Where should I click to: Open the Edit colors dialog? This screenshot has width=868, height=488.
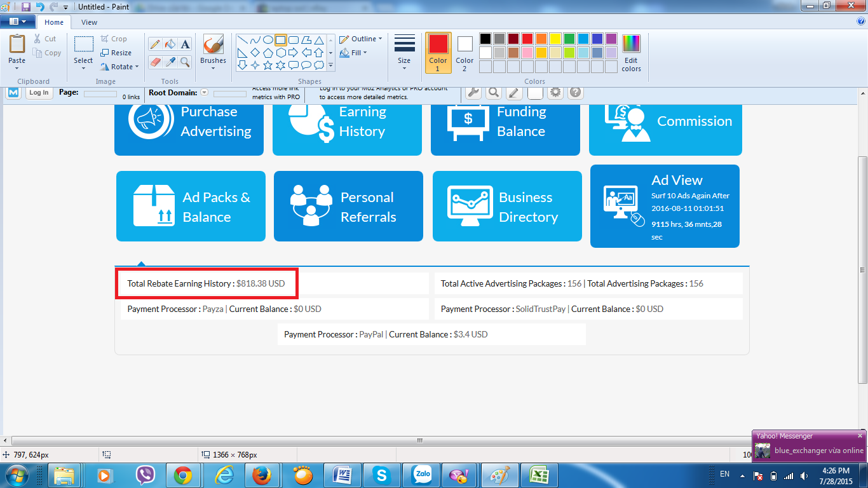tap(631, 53)
